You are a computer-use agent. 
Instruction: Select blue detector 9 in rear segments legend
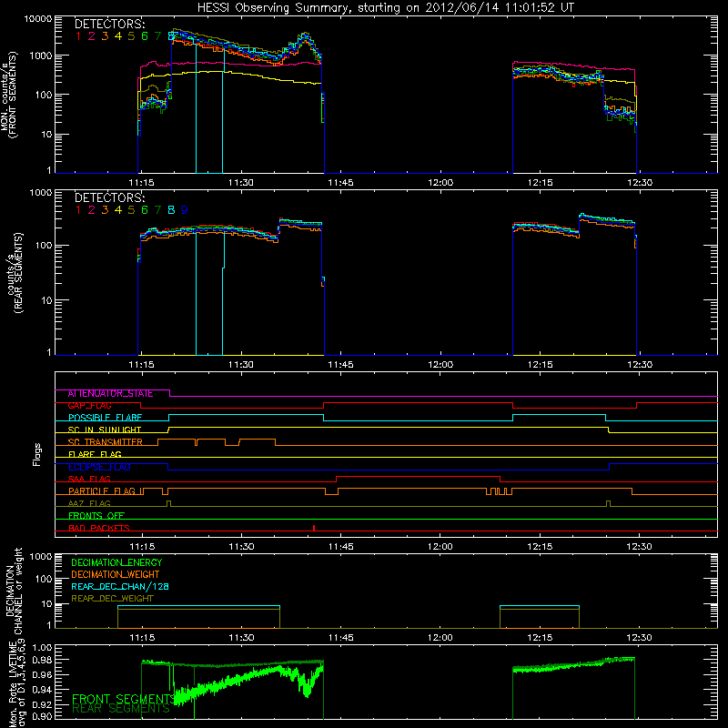click(x=185, y=210)
